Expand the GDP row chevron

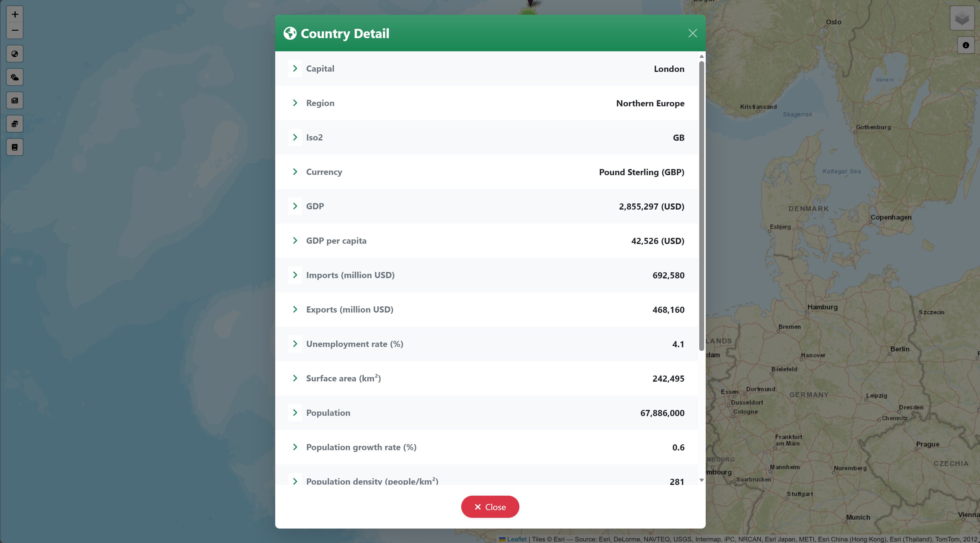295,206
